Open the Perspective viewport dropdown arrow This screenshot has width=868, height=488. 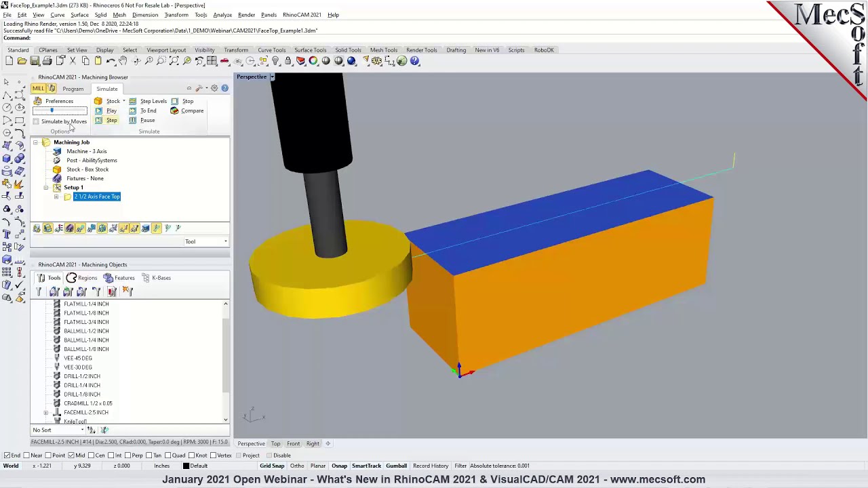click(x=272, y=77)
